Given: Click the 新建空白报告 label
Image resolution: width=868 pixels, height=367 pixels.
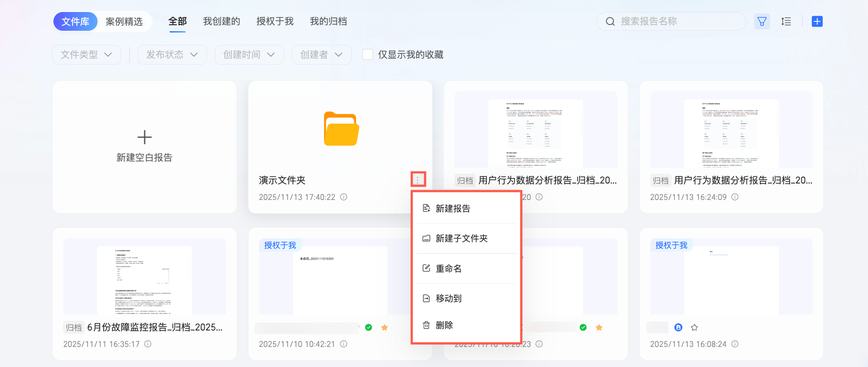Looking at the screenshot, I should pyautogui.click(x=144, y=158).
